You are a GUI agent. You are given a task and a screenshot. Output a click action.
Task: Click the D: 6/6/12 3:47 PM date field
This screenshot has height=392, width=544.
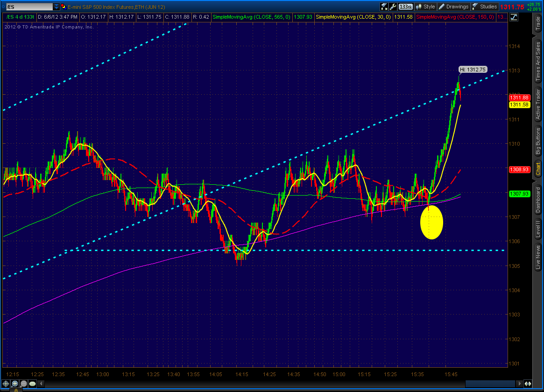[57, 17]
